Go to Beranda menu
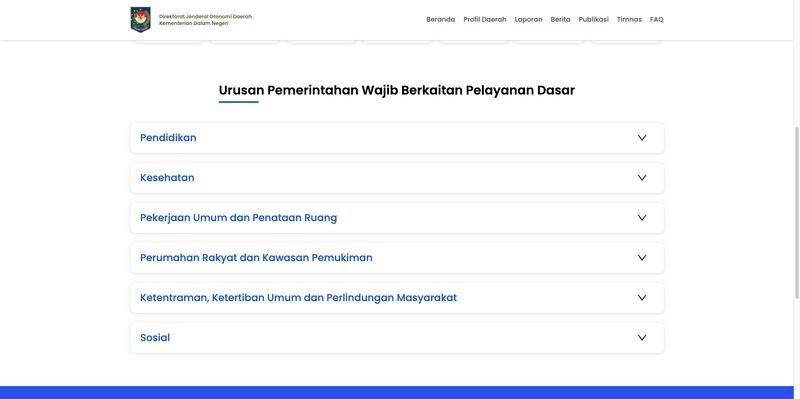The height and width of the screenshot is (399, 800). (440, 19)
